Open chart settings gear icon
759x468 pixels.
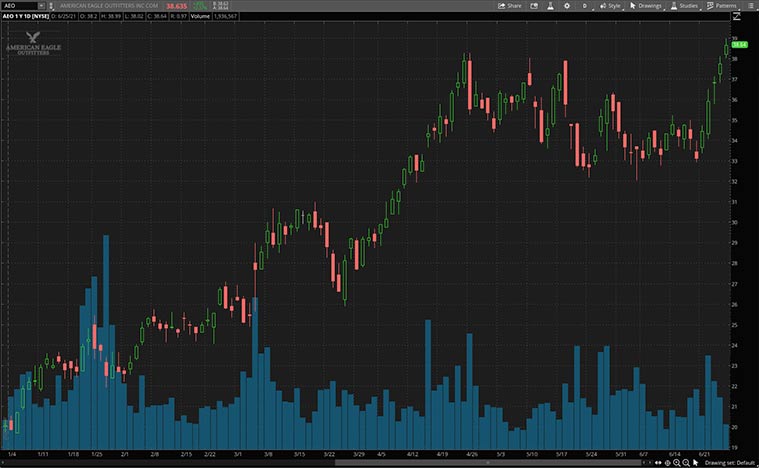click(x=567, y=6)
